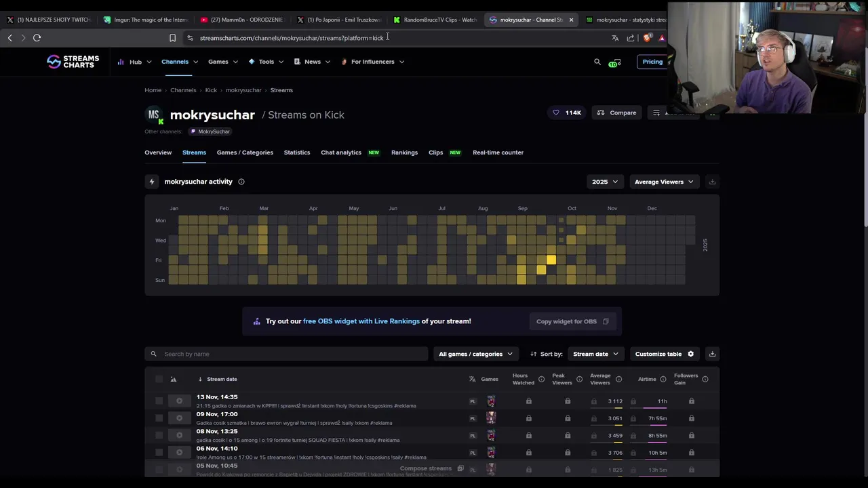Bookmark this page using the bookmark icon

pos(172,38)
